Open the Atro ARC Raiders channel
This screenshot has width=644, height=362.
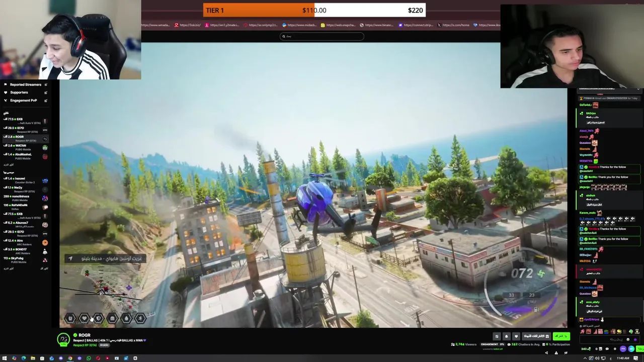click(x=25, y=242)
